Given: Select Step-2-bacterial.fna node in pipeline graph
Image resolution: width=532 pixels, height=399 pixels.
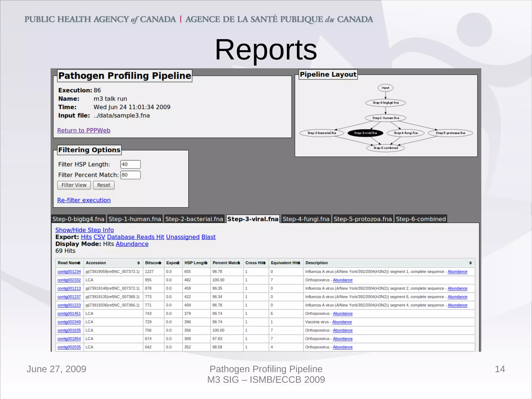Looking at the screenshot, I should point(322,133).
